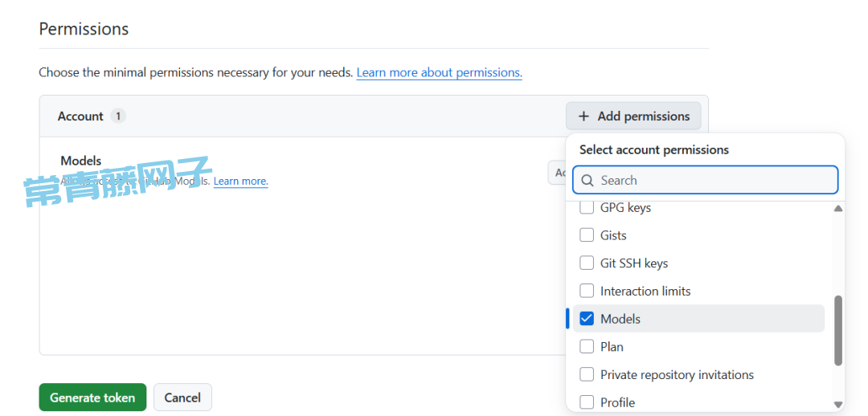Enable the Plan permission checkbox
Image resolution: width=868 pixels, height=416 pixels.
pyautogui.click(x=587, y=347)
